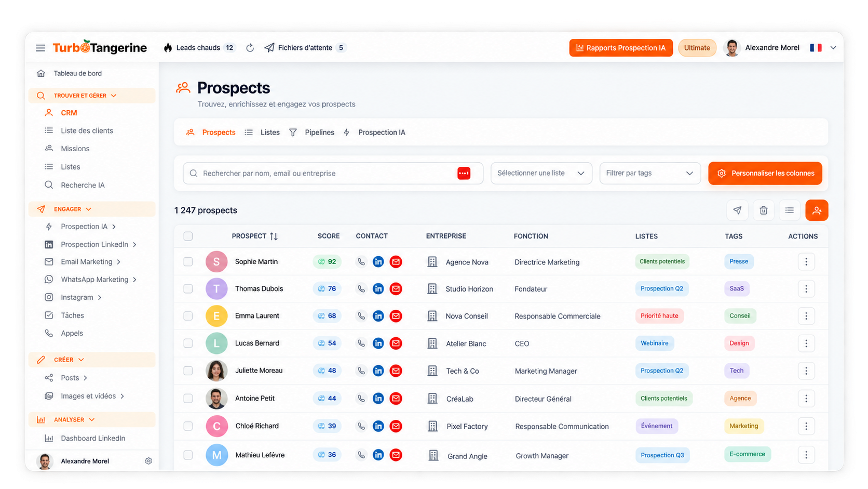Click the Priorité haute red list tag

coord(659,316)
